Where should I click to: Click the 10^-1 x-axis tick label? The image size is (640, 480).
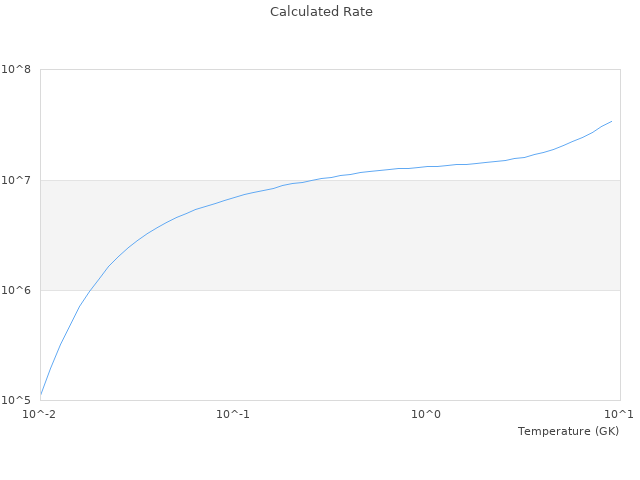tap(233, 414)
